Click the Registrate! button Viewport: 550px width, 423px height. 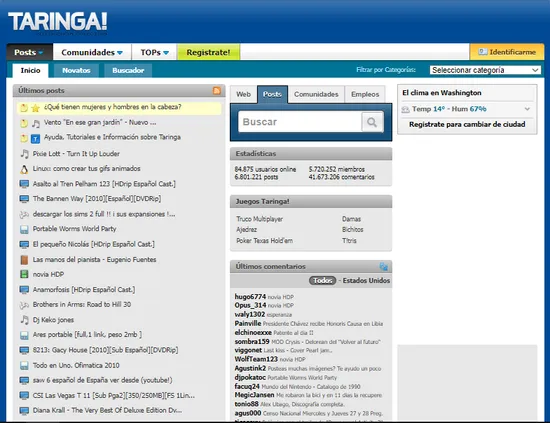tap(208, 52)
